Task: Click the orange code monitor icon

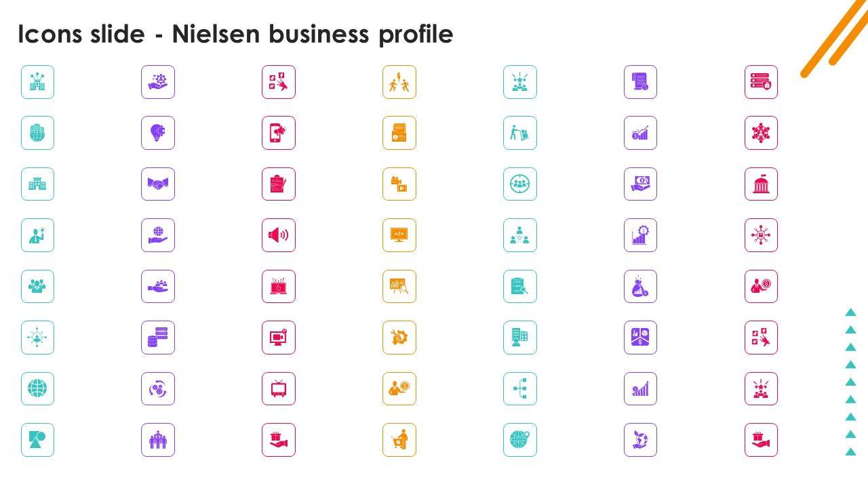Action: coord(399,235)
